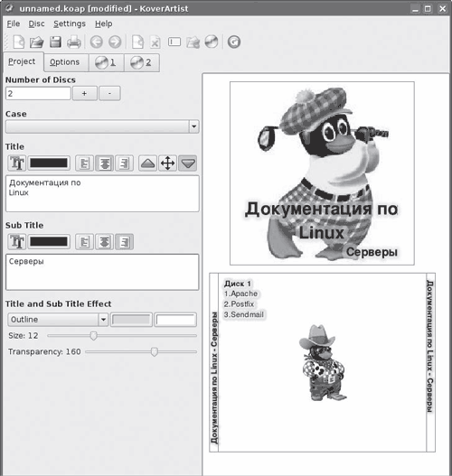Viewport: 452px width, 476px height.
Task: Click the move-title crosshair arrows icon
Action: coord(167,163)
